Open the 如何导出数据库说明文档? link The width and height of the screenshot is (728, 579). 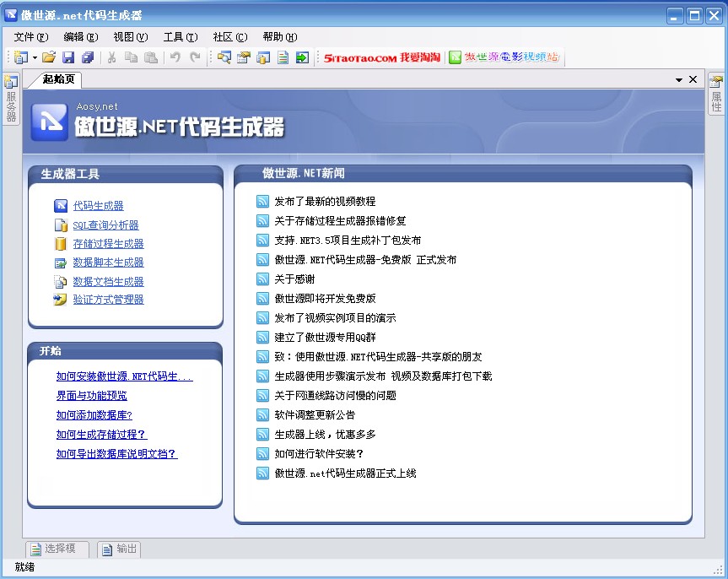[117, 454]
